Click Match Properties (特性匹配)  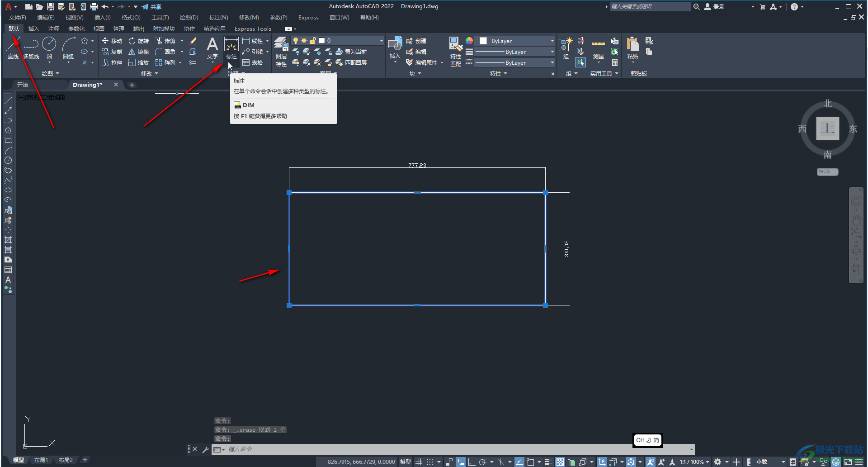pyautogui.click(x=456, y=52)
